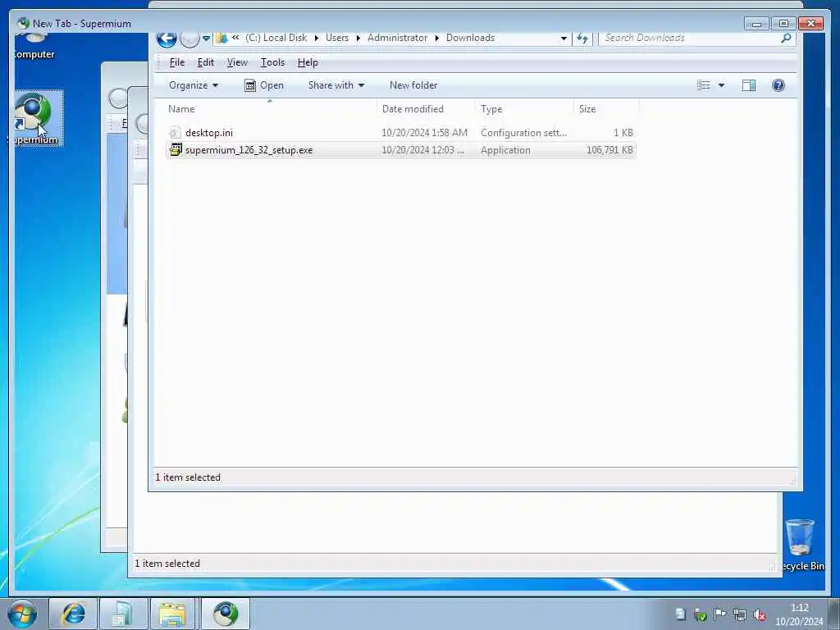
Task: Create a New folder
Action: point(413,85)
